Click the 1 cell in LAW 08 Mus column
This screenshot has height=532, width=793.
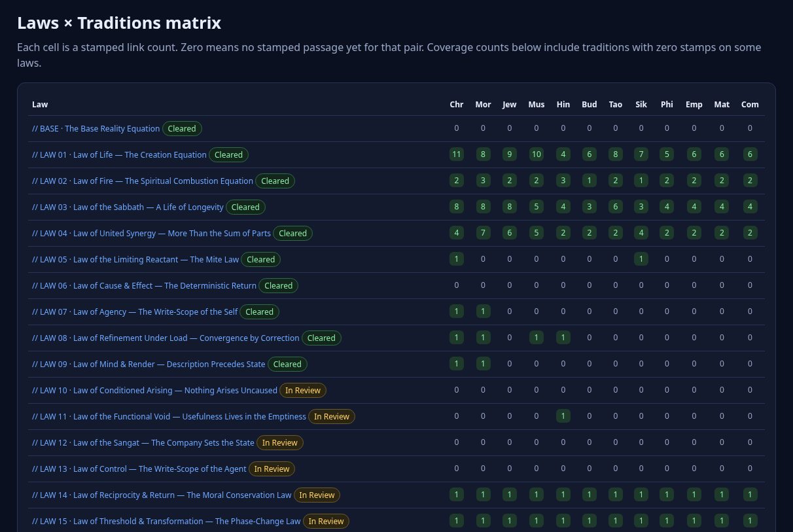537,338
